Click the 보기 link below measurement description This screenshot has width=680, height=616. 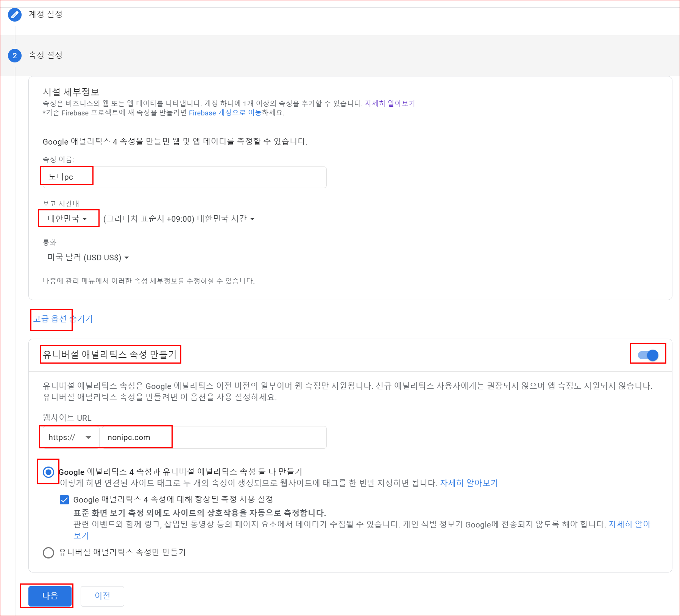coord(80,535)
